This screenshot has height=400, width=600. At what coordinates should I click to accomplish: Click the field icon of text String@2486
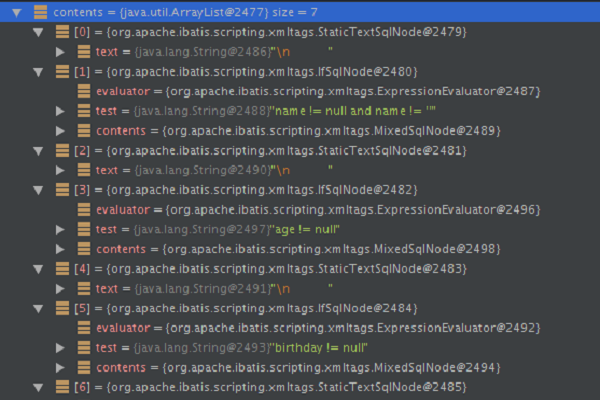[84, 52]
